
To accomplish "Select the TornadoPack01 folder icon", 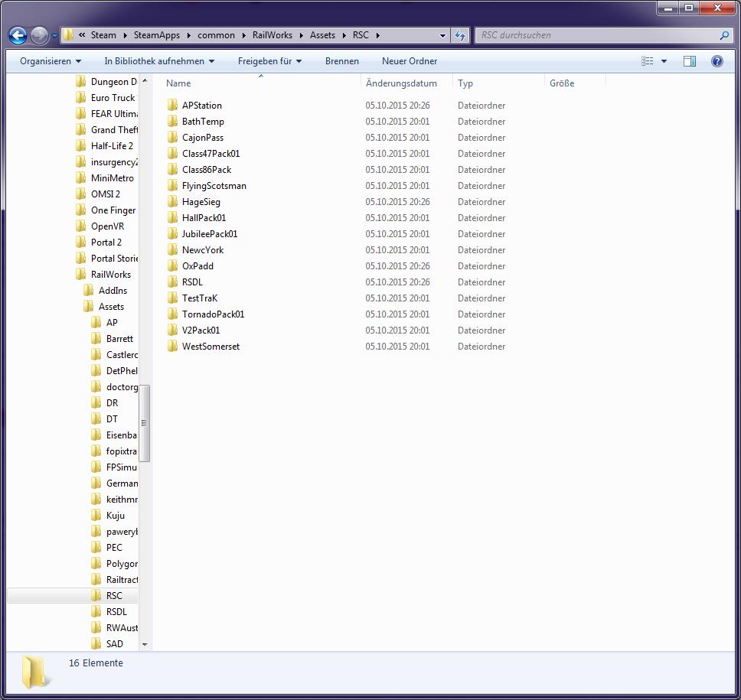I will point(172,314).
